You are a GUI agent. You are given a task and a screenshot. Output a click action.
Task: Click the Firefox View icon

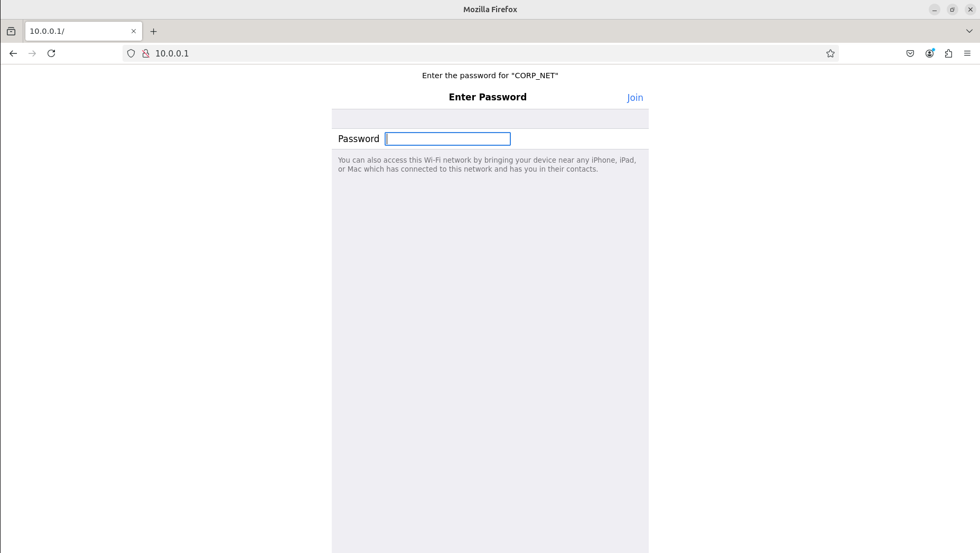[11, 31]
